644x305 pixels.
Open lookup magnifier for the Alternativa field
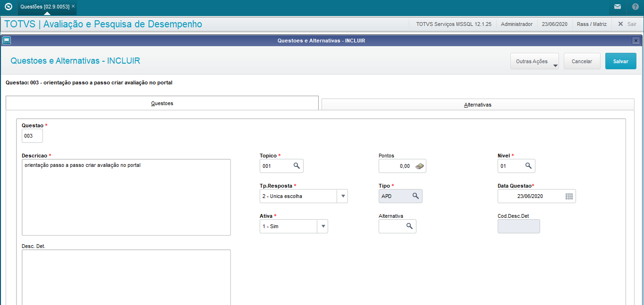click(x=409, y=226)
